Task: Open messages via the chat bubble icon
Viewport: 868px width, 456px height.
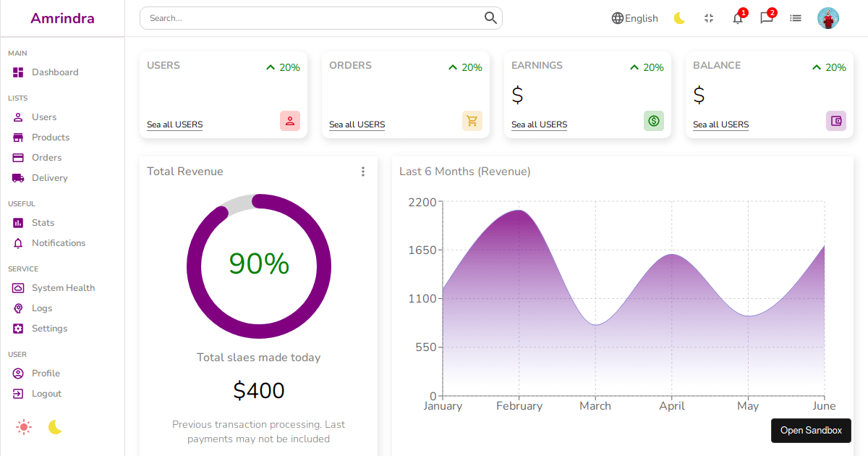Action: tap(767, 18)
